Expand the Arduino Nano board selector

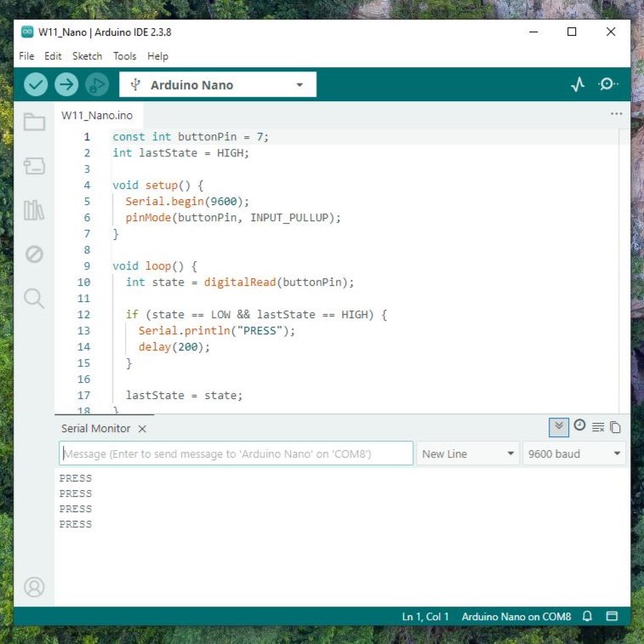(218, 84)
